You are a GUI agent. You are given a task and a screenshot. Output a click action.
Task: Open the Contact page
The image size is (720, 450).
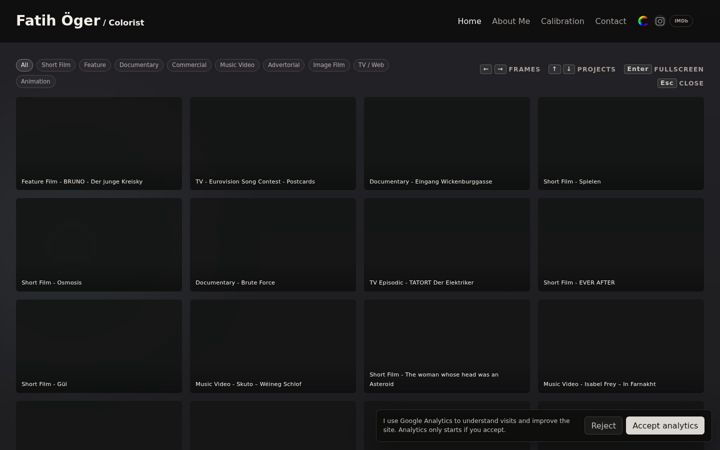pyautogui.click(x=610, y=21)
